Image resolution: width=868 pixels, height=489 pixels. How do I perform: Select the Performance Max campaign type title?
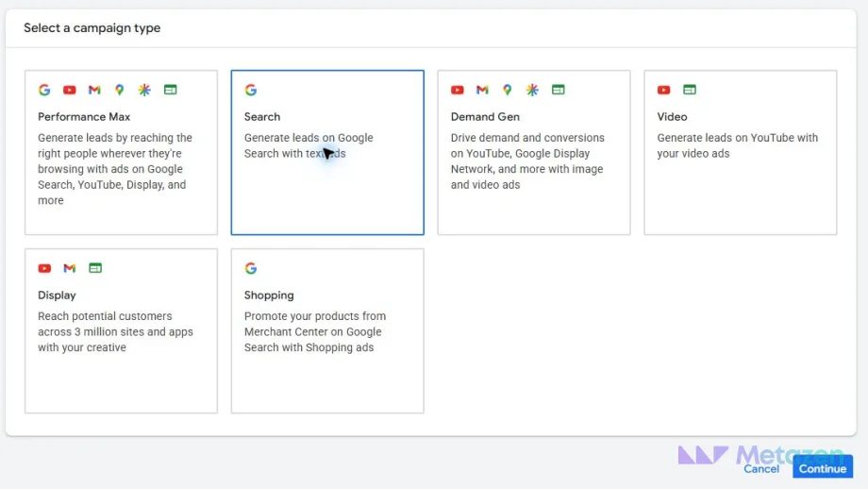[84, 117]
